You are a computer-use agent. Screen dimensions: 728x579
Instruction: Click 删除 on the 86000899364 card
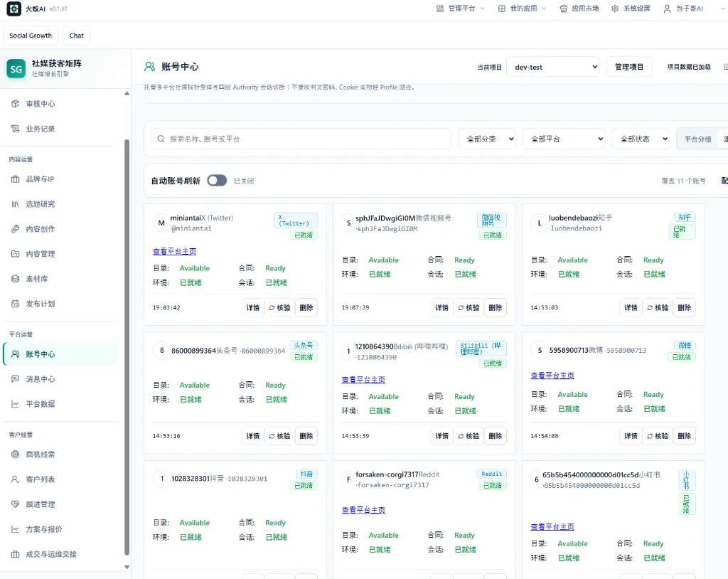coord(306,436)
